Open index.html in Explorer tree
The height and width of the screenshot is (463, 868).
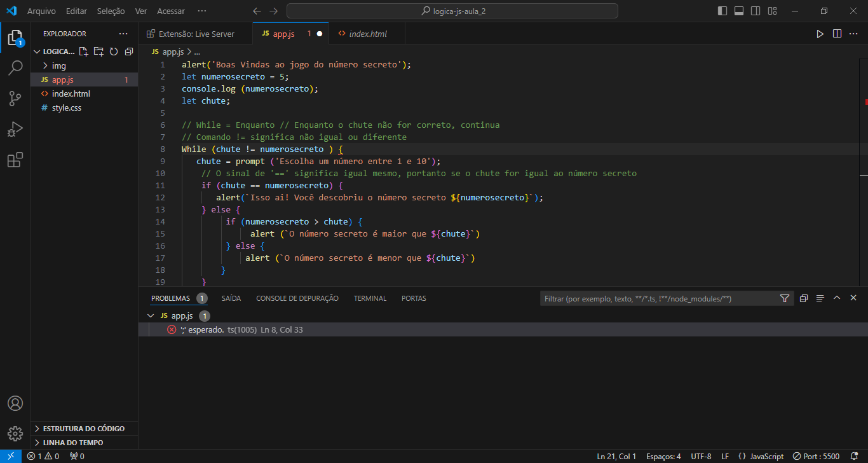[84, 93]
